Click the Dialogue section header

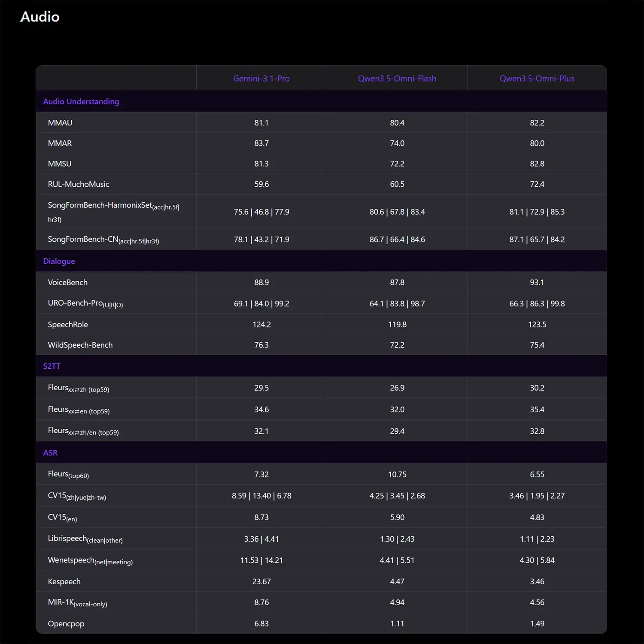click(59, 261)
